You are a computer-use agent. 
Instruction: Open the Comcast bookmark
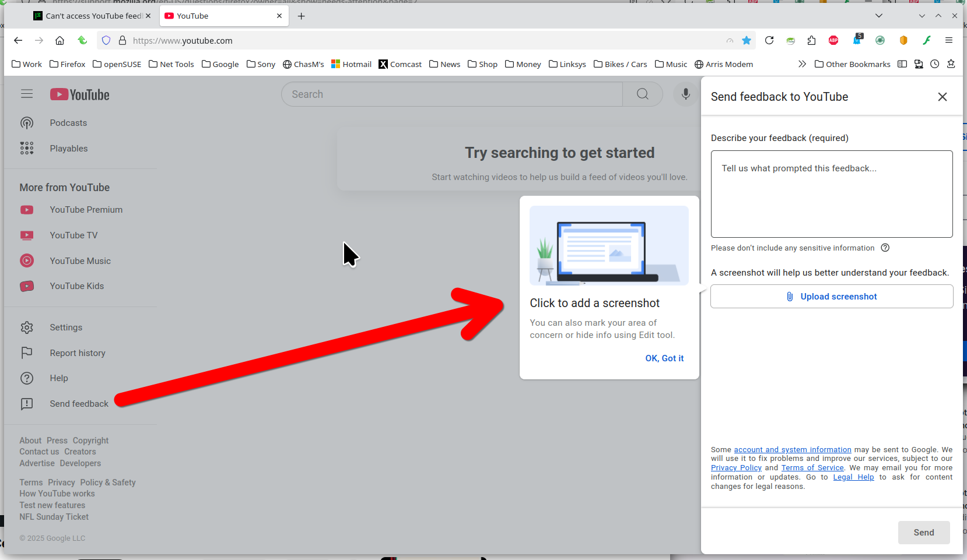400,64
